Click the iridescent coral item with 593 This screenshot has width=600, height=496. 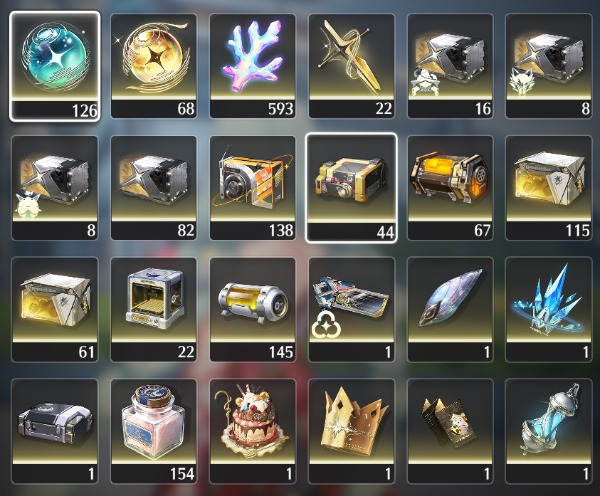coord(253,66)
